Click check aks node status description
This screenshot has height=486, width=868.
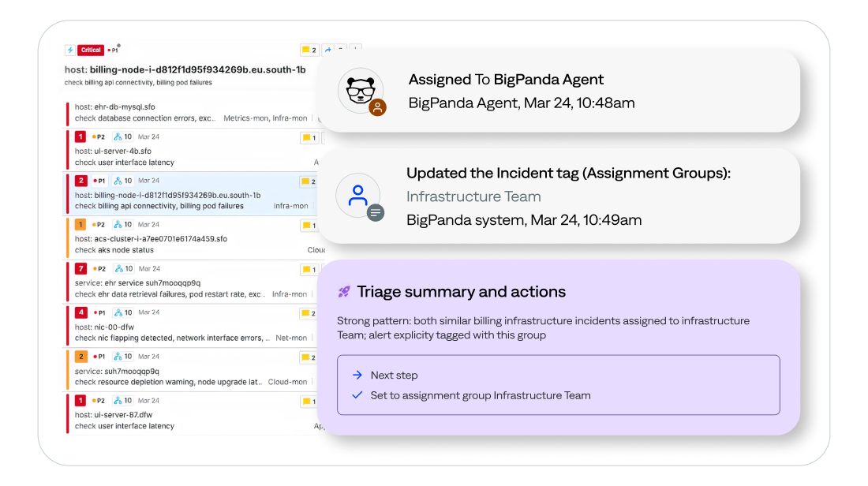click(114, 249)
